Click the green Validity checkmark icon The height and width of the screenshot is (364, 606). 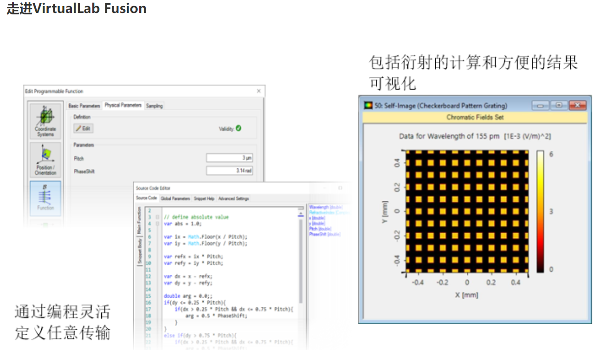[239, 128]
